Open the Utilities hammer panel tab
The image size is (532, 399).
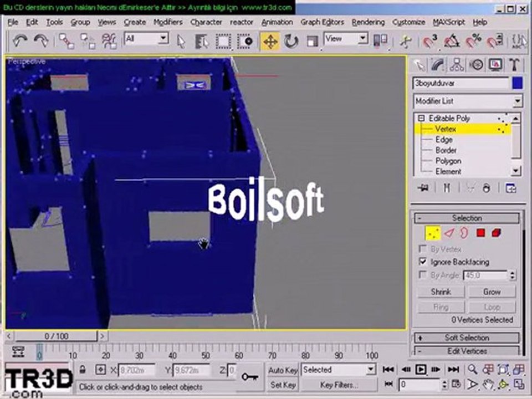coord(514,64)
